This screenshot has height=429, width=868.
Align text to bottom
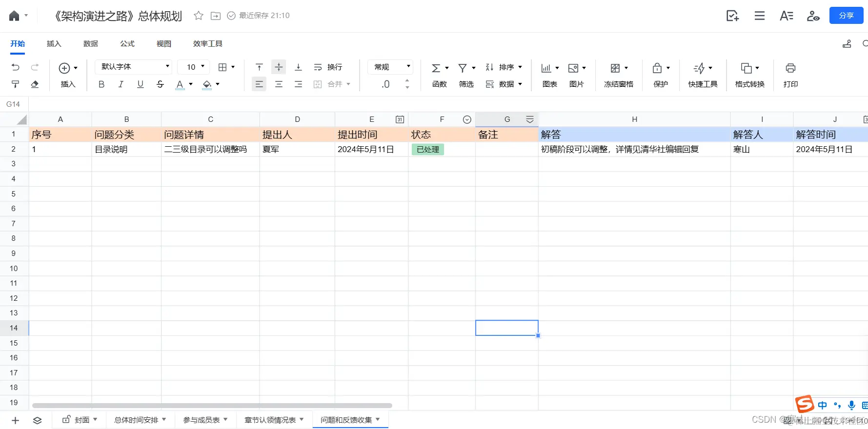[x=298, y=67]
